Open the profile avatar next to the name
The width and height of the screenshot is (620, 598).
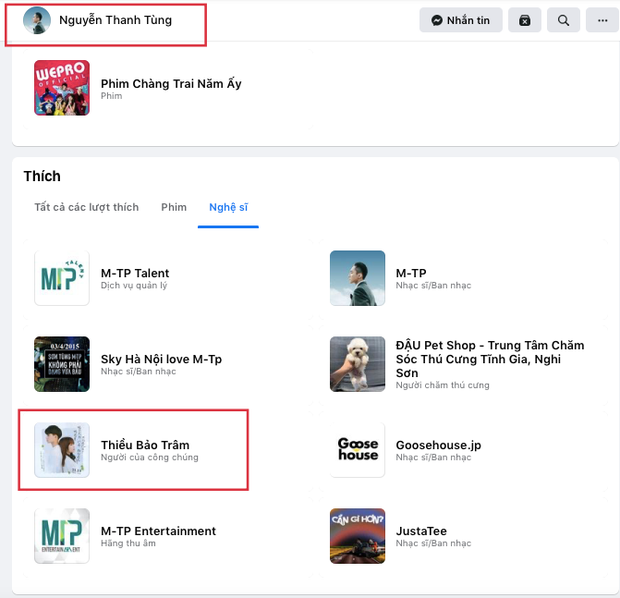click(x=37, y=21)
